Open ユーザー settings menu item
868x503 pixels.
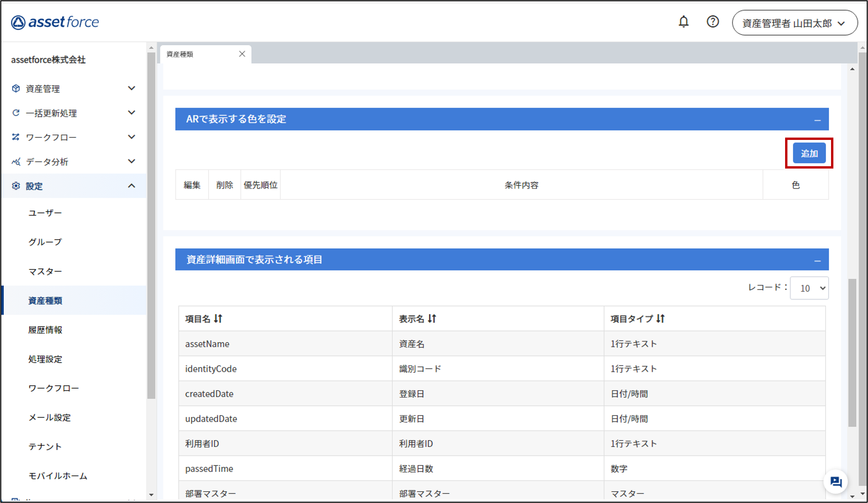pyautogui.click(x=45, y=213)
